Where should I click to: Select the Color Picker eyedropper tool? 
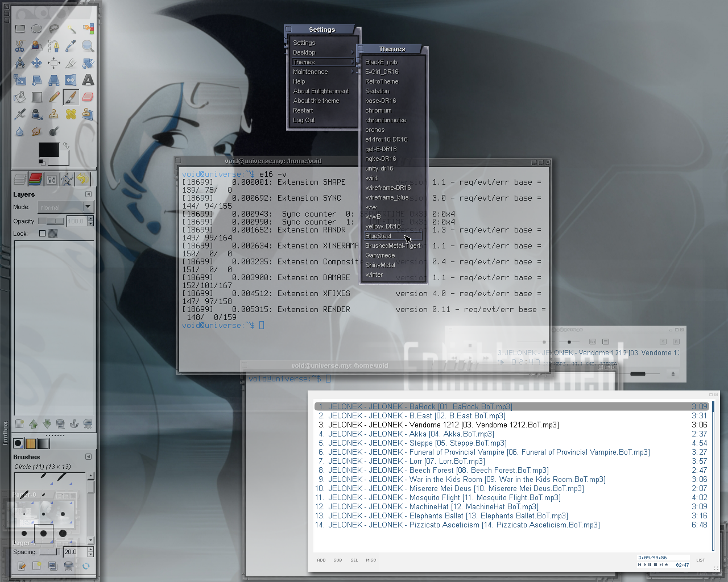coord(71,45)
